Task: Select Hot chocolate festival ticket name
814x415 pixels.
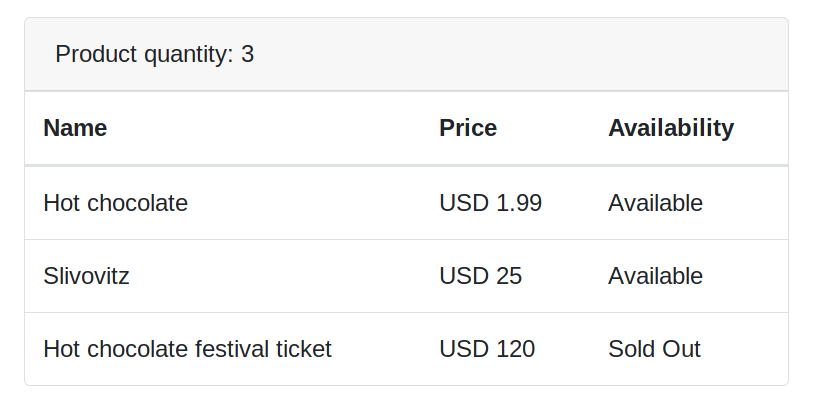Action: [187, 349]
